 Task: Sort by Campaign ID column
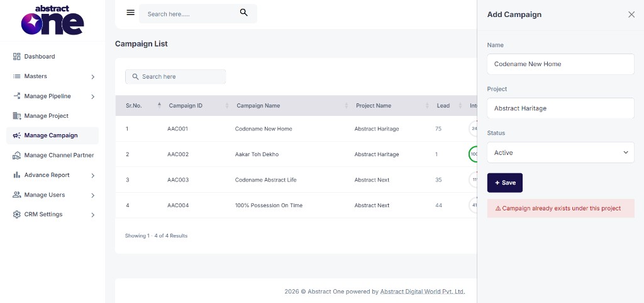click(227, 106)
